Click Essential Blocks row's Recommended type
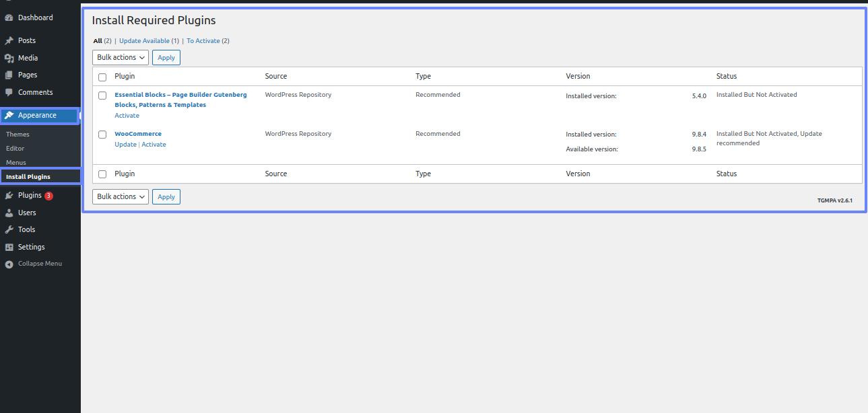This screenshot has width=868, height=413. 438,95
